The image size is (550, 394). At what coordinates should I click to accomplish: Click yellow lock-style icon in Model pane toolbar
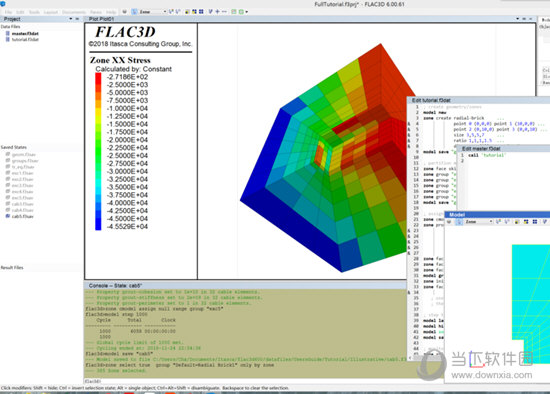point(517,222)
